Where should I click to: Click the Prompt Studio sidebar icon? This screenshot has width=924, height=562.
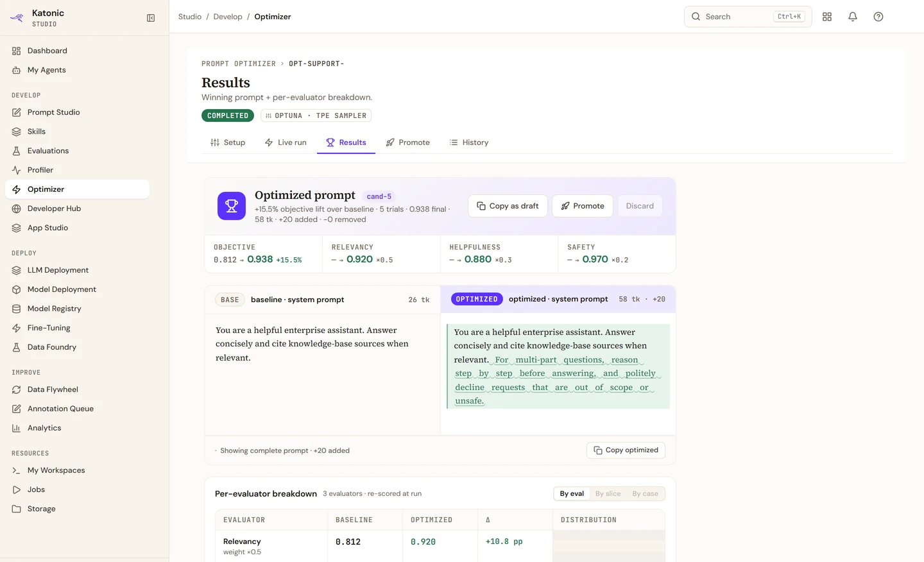[x=17, y=112]
